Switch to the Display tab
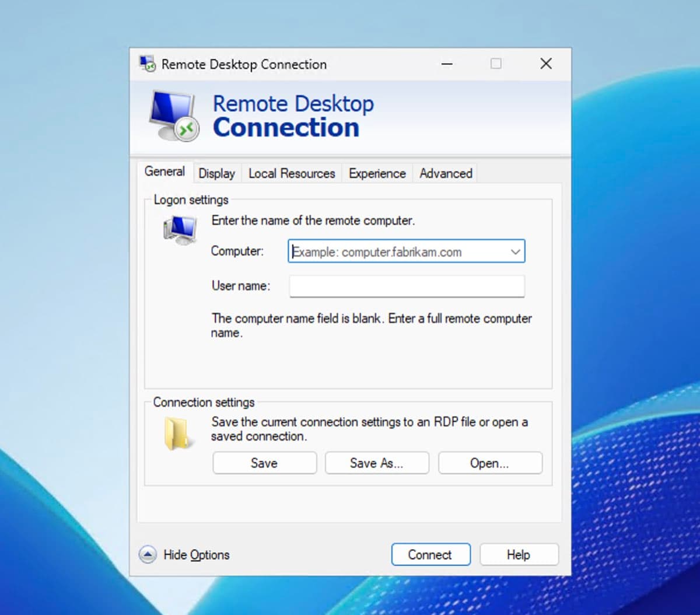 [x=216, y=173]
